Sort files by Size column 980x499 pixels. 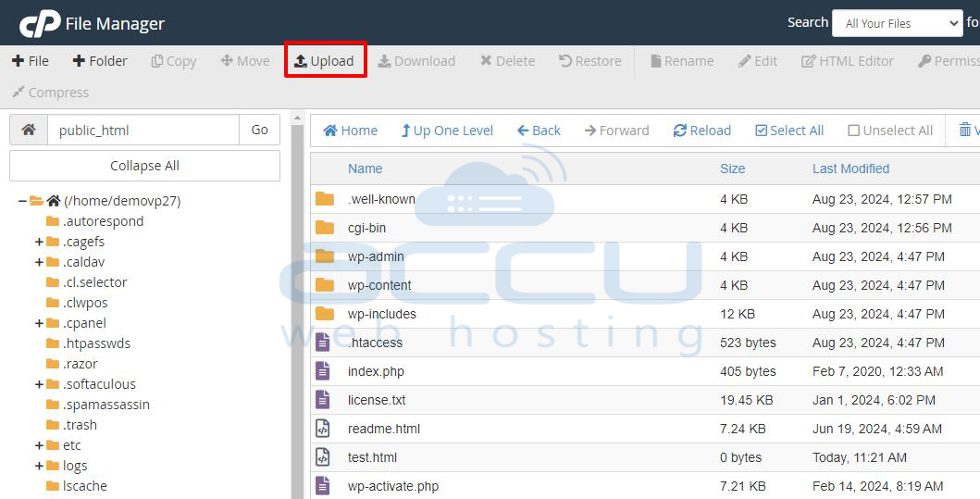(732, 168)
